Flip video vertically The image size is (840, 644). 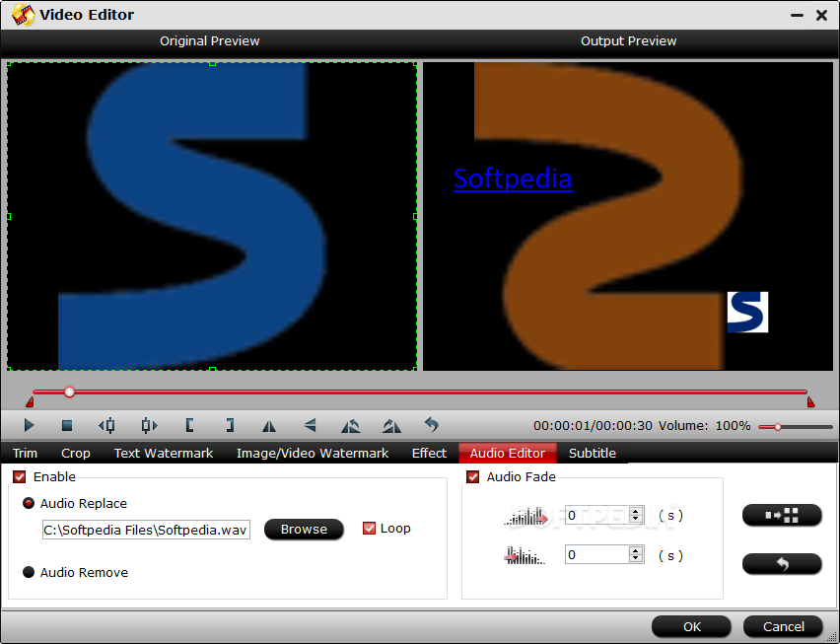coord(311,425)
